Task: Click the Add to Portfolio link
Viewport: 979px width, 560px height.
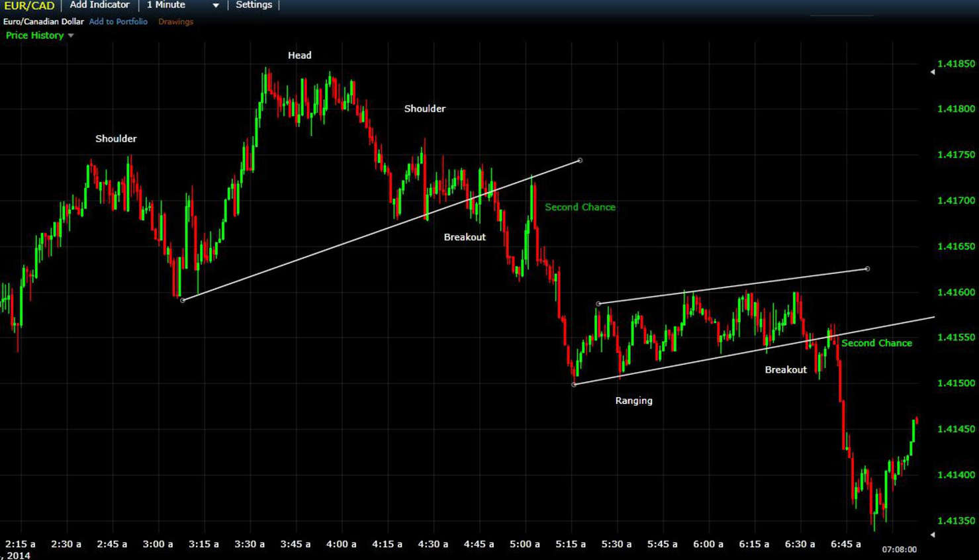Action: (x=118, y=22)
